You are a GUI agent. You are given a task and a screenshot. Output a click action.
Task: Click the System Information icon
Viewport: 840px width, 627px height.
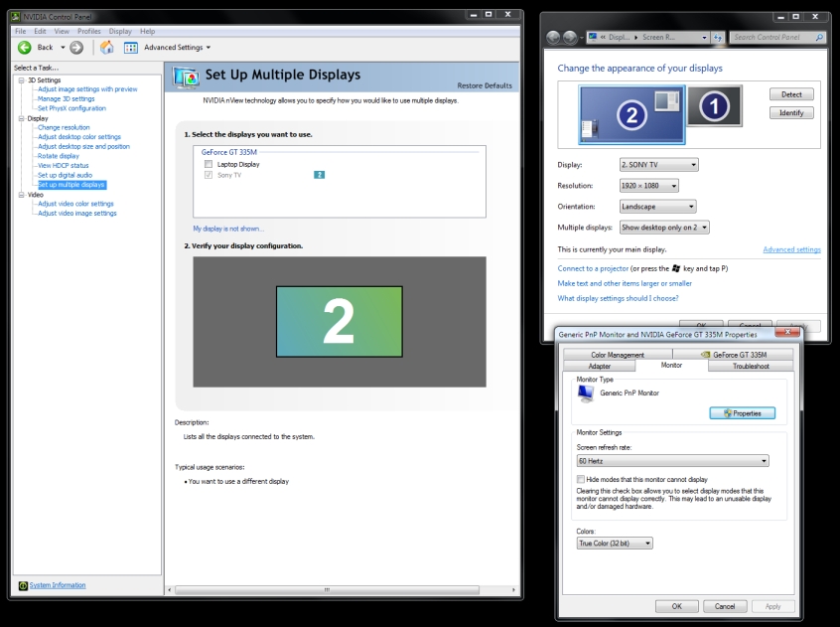coord(23,585)
